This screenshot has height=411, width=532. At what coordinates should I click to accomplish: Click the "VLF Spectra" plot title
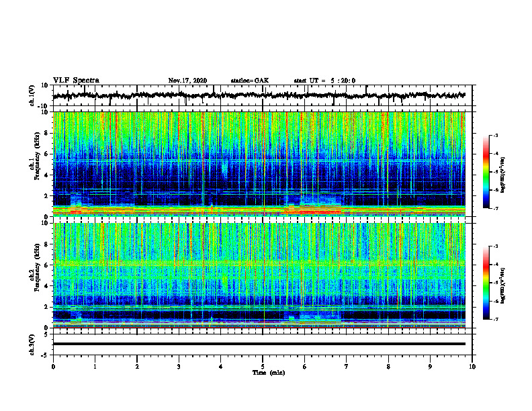76,81
